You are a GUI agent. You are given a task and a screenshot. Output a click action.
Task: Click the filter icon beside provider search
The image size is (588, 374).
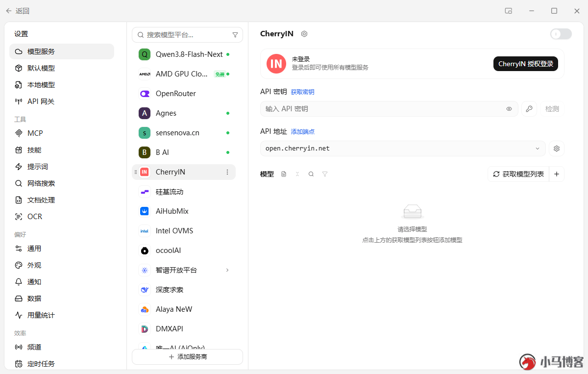point(235,35)
